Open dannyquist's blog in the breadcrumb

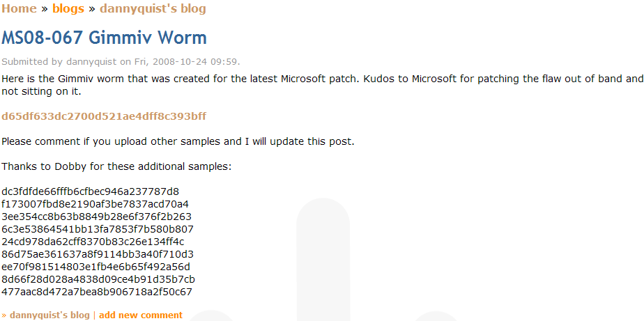coord(153,9)
